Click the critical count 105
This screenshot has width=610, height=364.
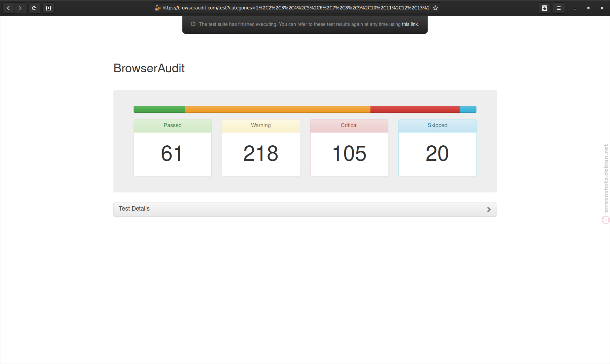coord(349,153)
